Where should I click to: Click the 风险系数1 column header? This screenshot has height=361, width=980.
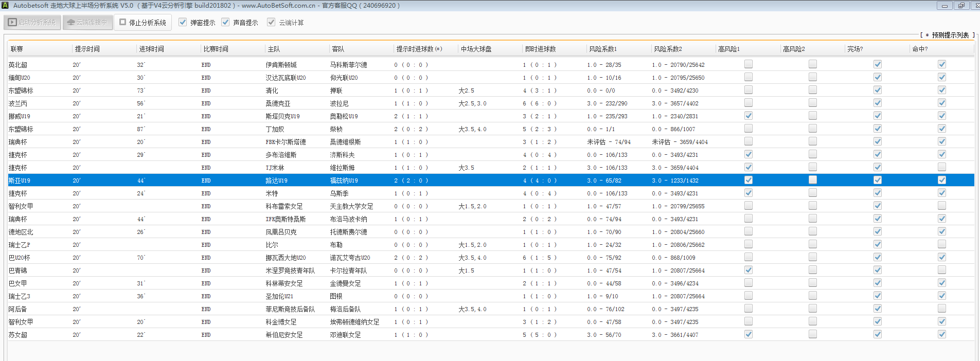pyautogui.click(x=603, y=49)
